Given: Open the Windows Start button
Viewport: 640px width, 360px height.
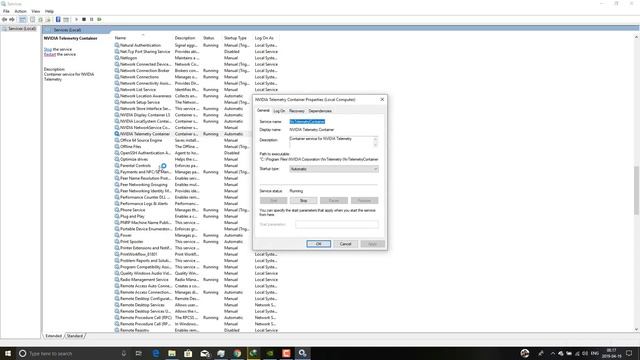Looking at the screenshot, I should (x=8, y=353).
